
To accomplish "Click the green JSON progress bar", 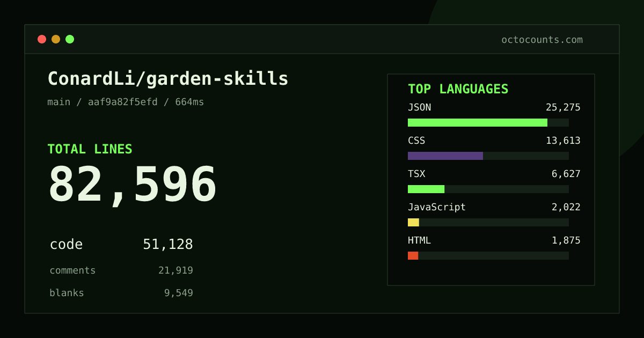I will point(478,122).
